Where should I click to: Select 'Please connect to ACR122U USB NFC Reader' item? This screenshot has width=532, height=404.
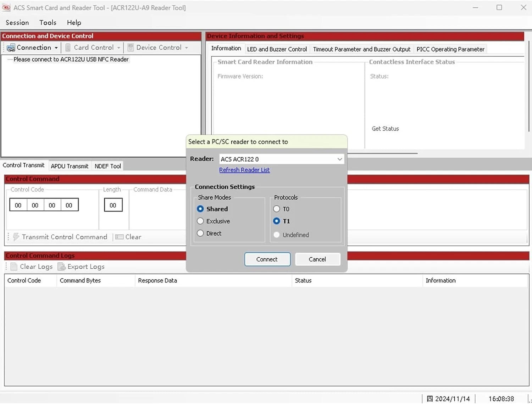tap(71, 59)
